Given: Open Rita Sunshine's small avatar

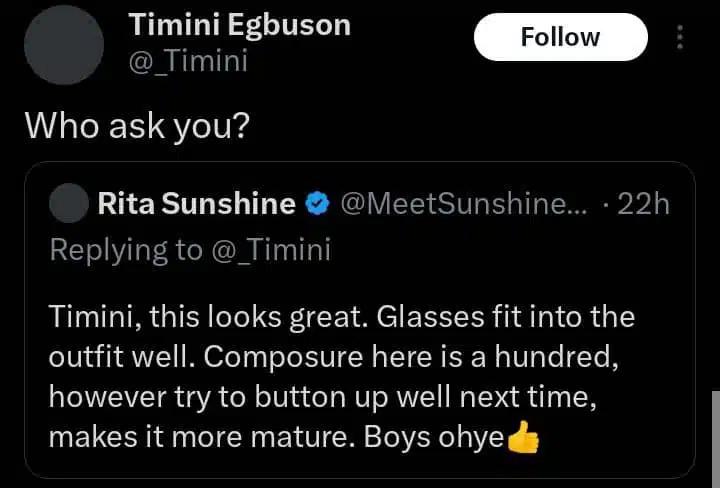Looking at the screenshot, I should (68, 204).
